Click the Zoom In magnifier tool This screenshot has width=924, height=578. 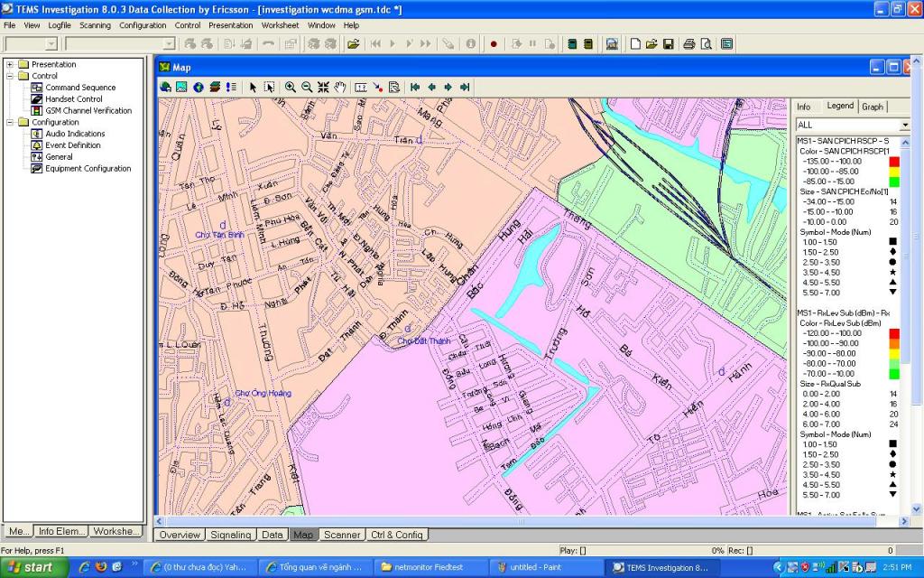290,88
